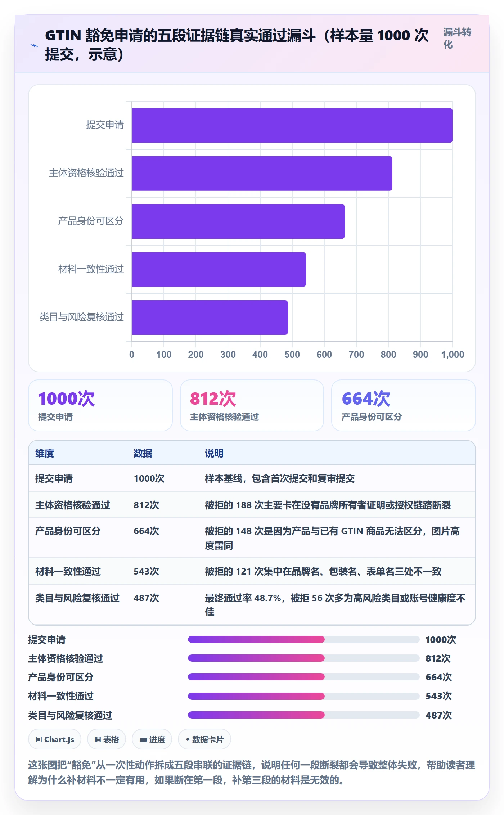The image size is (504, 815).
Task: Click axis tick label 0
Action: (x=132, y=355)
